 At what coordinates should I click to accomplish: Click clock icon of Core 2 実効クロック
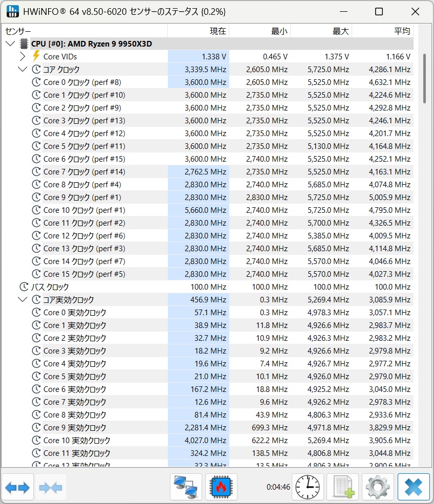(36, 338)
